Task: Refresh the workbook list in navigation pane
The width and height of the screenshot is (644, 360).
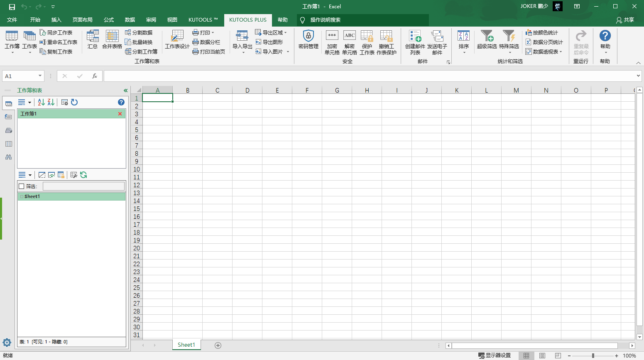Action: point(74,102)
